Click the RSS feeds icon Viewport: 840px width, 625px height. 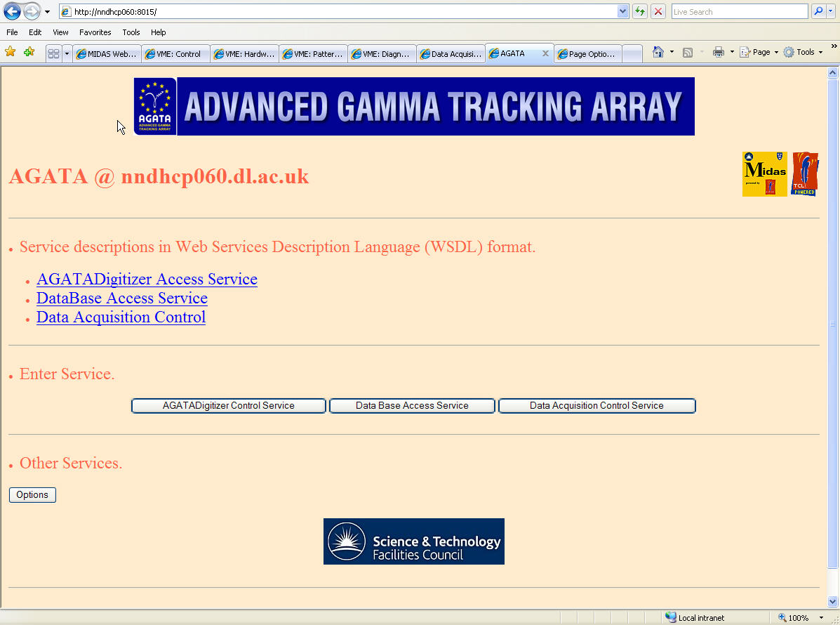(x=688, y=52)
